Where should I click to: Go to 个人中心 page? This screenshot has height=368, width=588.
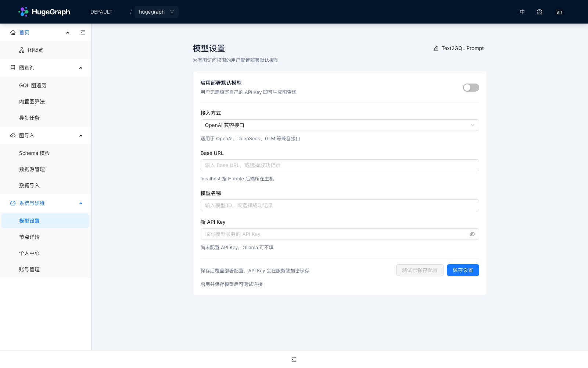[46, 253]
